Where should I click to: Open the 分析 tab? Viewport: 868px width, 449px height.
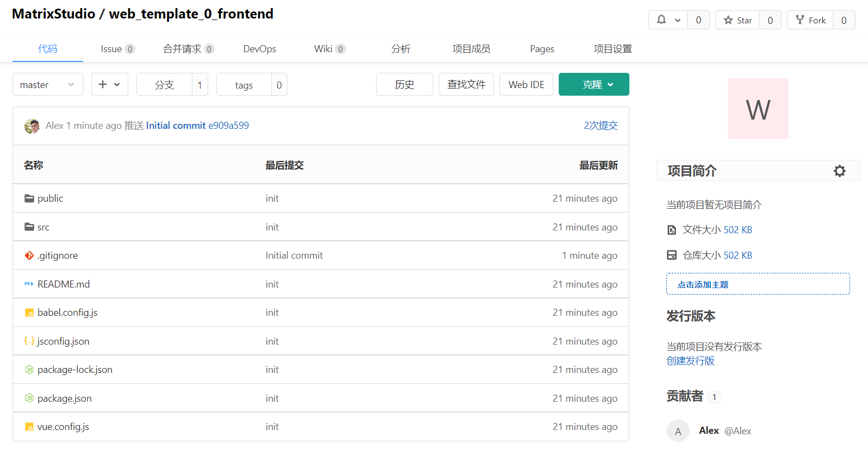(x=401, y=49)
